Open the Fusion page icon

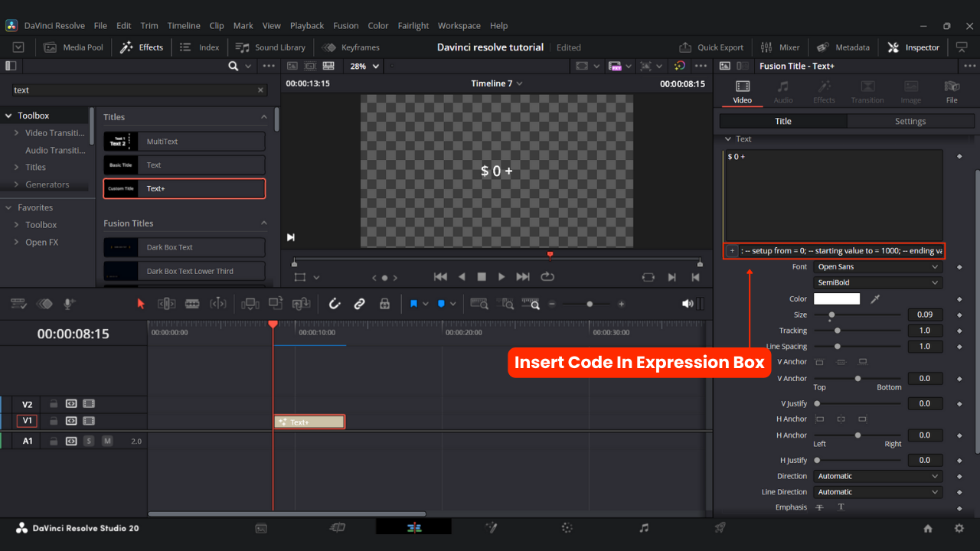coord(490,528)
